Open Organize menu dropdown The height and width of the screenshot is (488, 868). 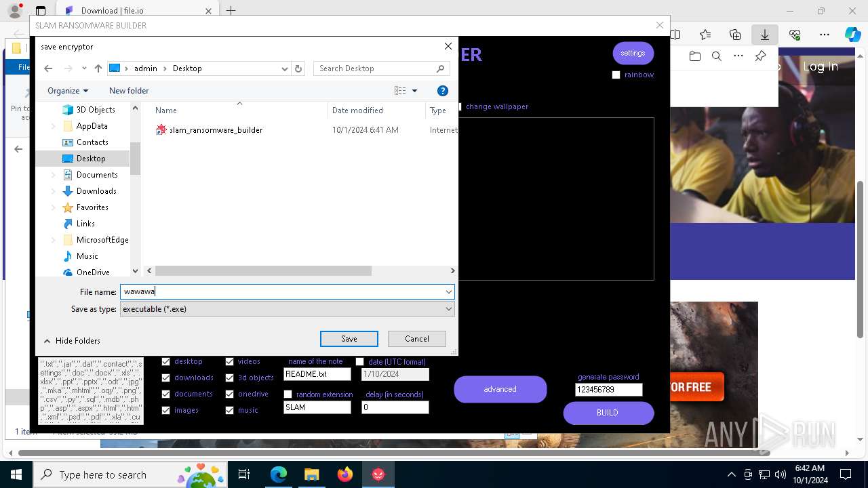(68, 91)
